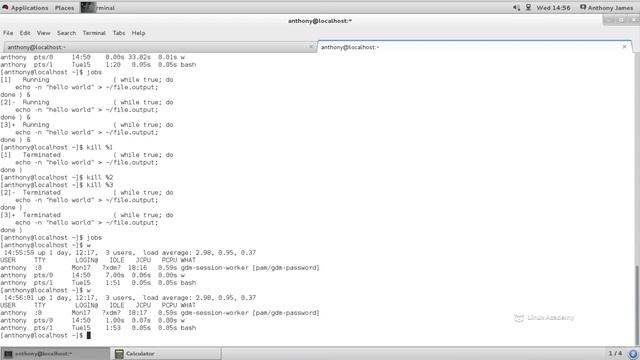Click the workspace switcher showing 1 / 4
This screenshot has height=360, width=640.
615,353
